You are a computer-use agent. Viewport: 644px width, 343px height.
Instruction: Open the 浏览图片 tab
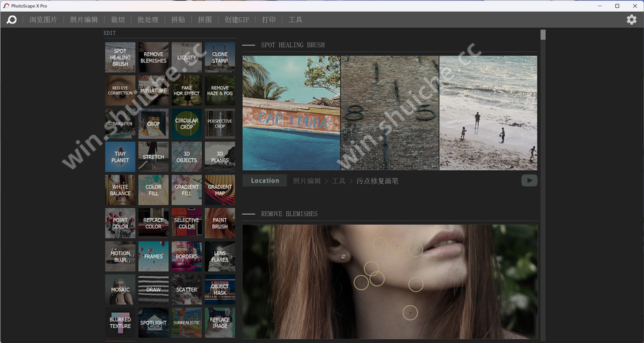pos(43,20)
